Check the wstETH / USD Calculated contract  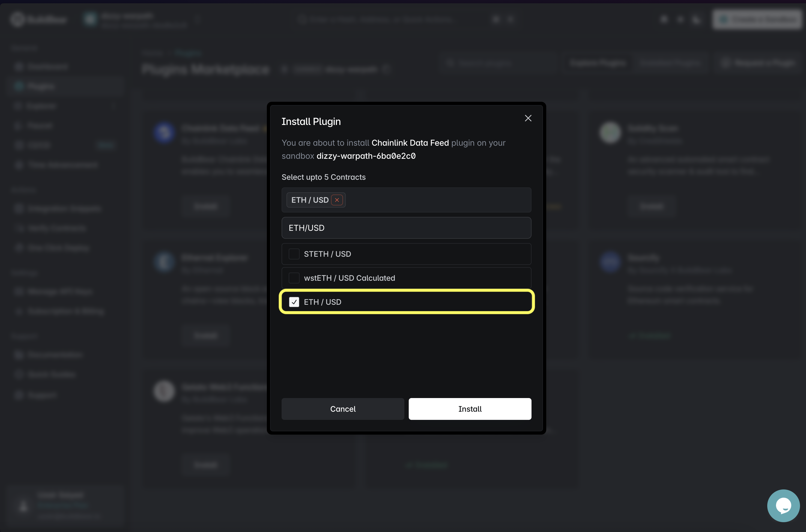pos(294,278)
